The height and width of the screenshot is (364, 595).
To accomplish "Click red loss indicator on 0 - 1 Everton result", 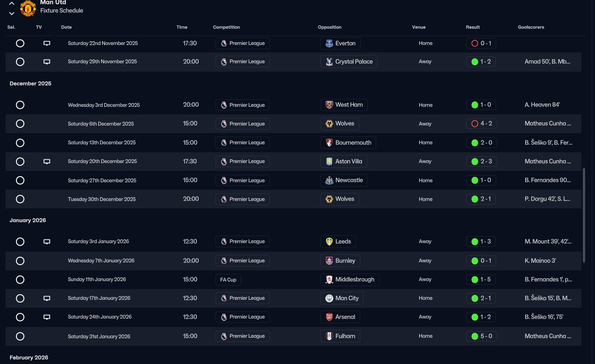I will click(475, 44).
